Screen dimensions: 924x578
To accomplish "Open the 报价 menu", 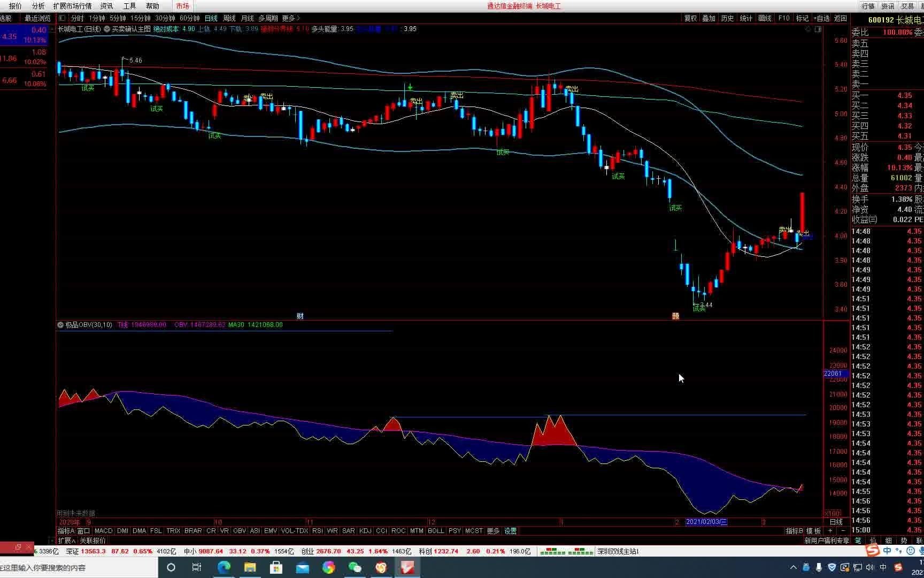I will coord(16,6).
